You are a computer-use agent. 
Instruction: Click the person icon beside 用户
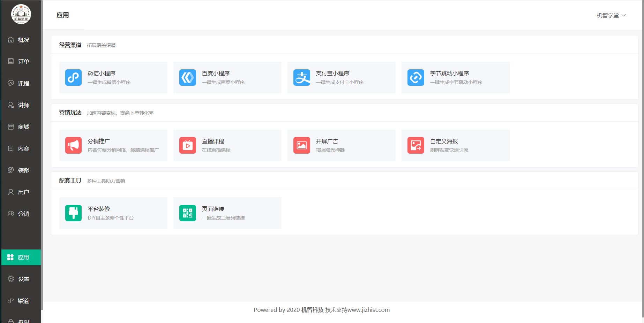coord(11,192)
